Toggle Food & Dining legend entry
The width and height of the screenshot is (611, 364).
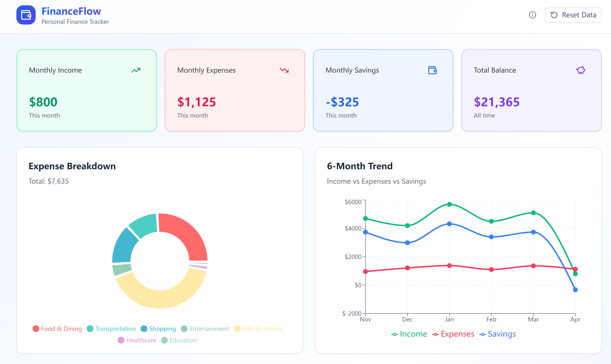click(57, 329)
